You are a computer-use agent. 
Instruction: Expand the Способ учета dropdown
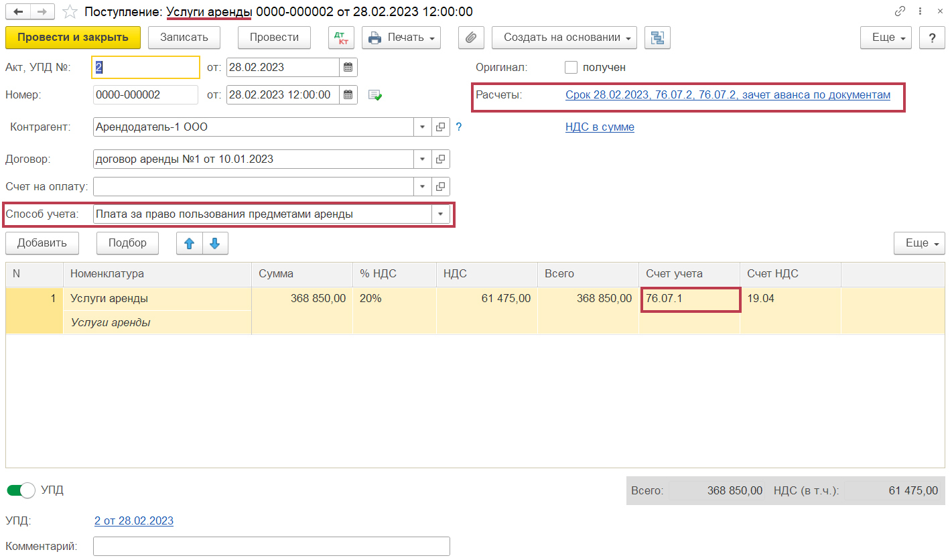point(441,214)
